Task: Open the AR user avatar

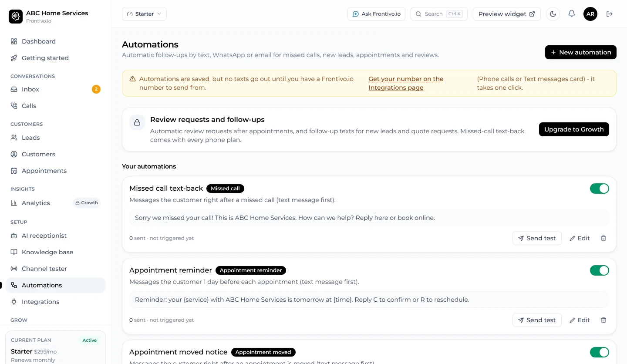Action: coord(590,14)
